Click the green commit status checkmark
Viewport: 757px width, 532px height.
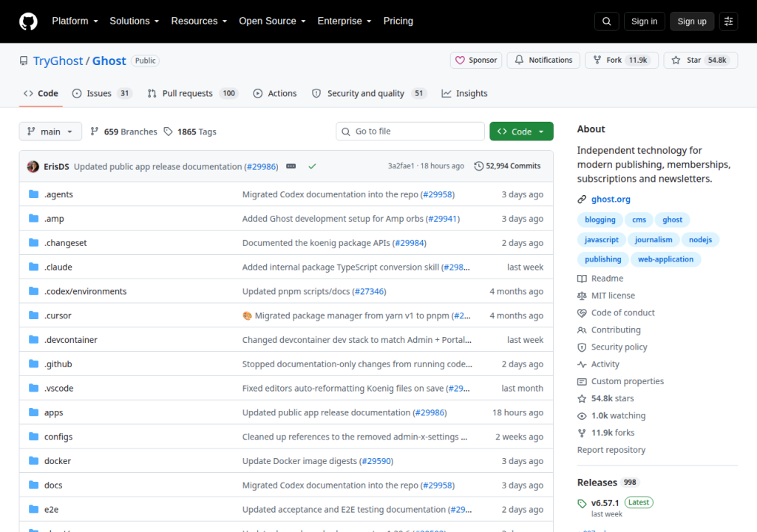click(x=313, y=166)
